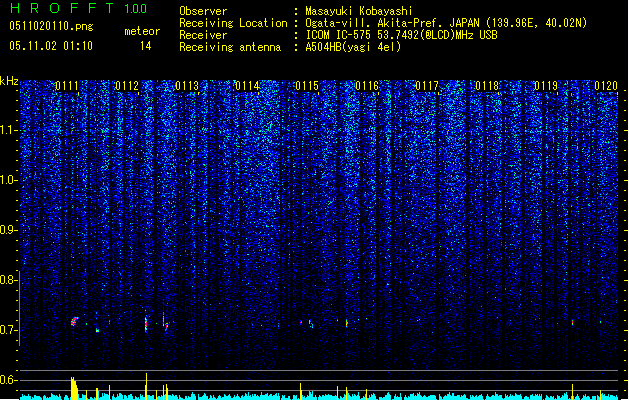Click the receiver ICOM IC-575 text
The image size is (629, 400).
tap(401, 35)
